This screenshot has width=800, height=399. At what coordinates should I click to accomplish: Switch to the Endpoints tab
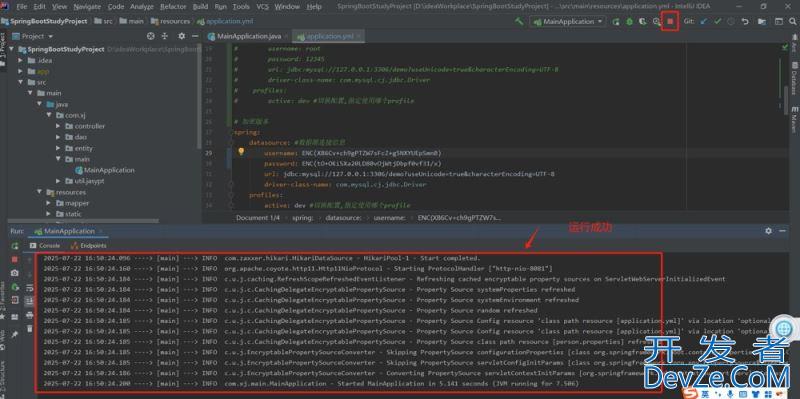coord(88,246)
